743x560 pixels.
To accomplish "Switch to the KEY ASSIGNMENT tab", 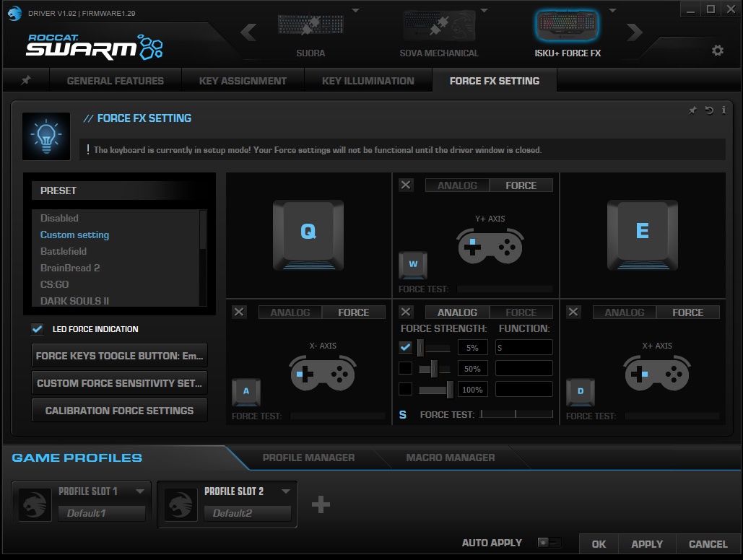I will (x=243, y=81).
